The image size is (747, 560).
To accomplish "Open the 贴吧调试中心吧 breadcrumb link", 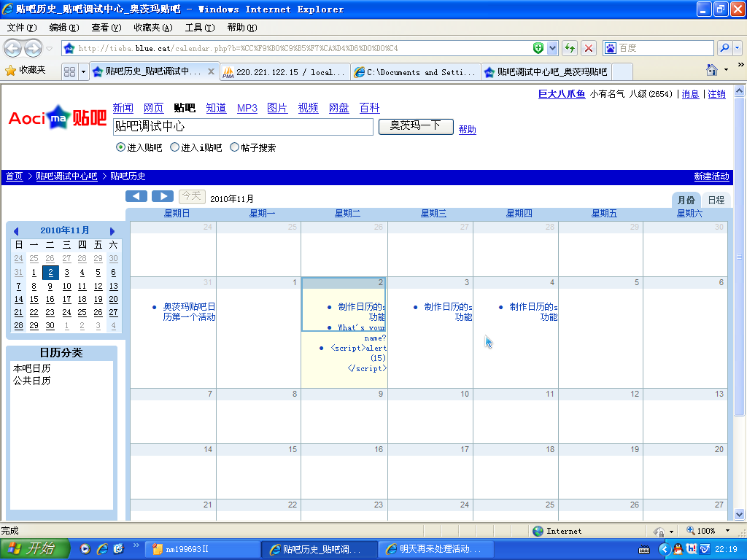I will [x=66, y=176].
